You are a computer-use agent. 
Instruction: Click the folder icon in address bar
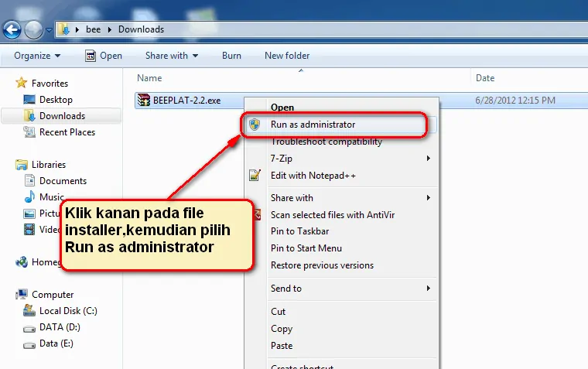tap(64, 29)
